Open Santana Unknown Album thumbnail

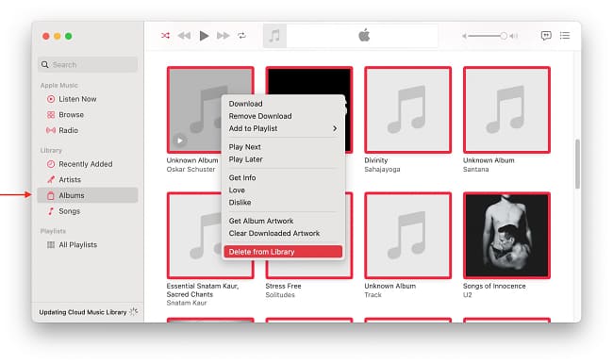pos(506,110)
